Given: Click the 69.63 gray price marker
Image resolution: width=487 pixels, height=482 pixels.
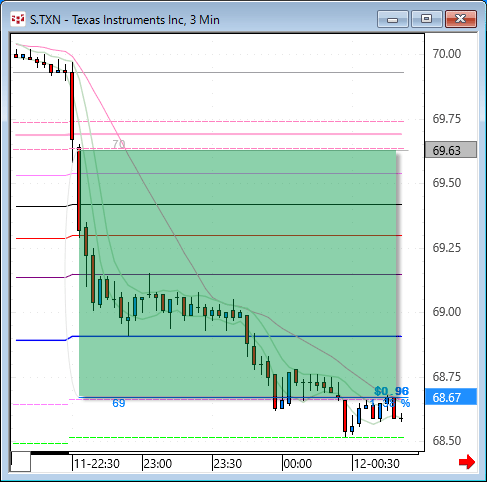Looking at the screenshot, I should [451, 150].
